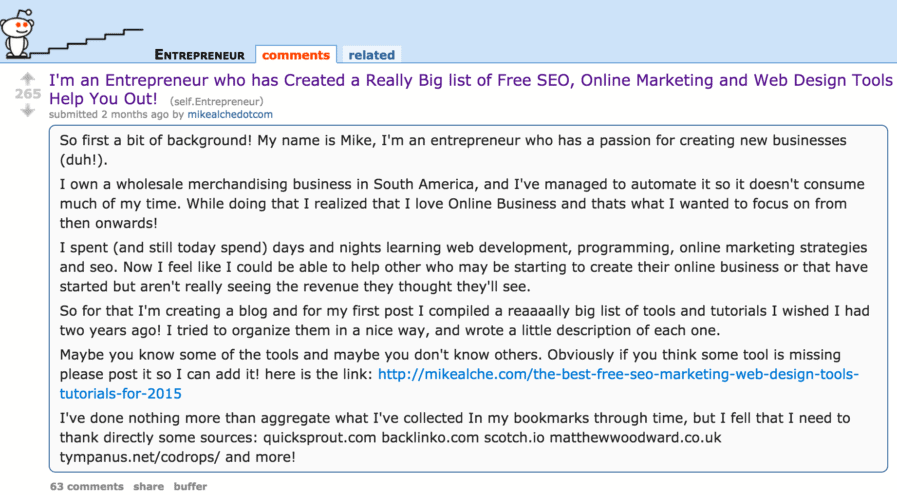Downvote the post with the down arrow
The image size is (897, 495).
click(x=27, y=110)
